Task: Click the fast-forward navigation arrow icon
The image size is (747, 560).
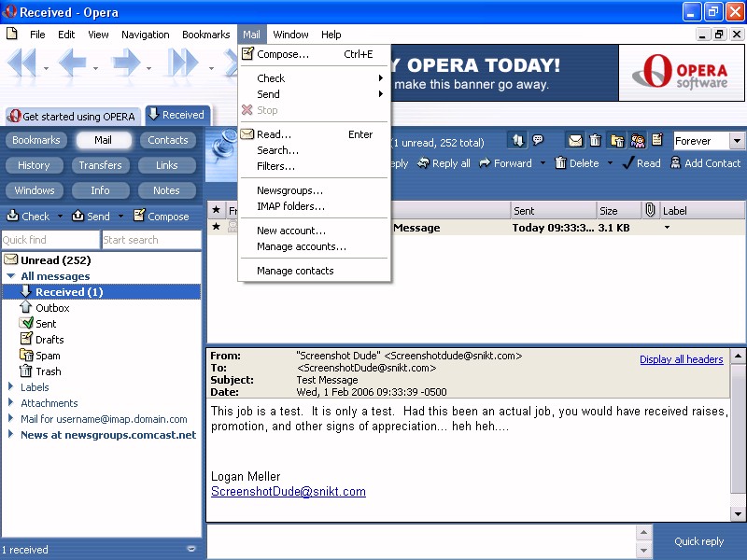Action: [183, 63]
